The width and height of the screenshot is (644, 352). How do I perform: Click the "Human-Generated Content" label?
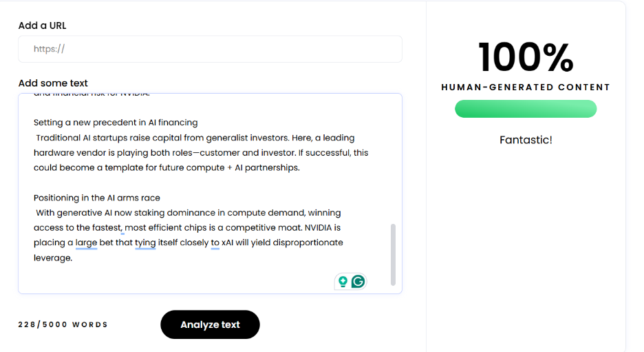tap(525, 87)
